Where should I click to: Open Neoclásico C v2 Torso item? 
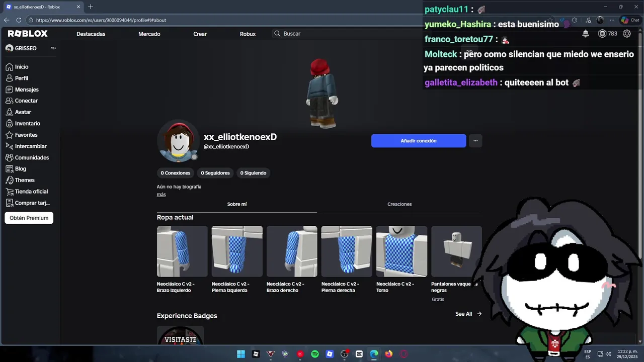coord(401,259)
